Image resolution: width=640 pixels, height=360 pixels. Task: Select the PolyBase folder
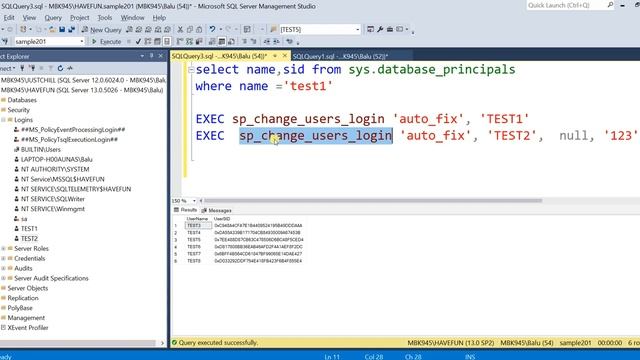click(x=20, y=308)
